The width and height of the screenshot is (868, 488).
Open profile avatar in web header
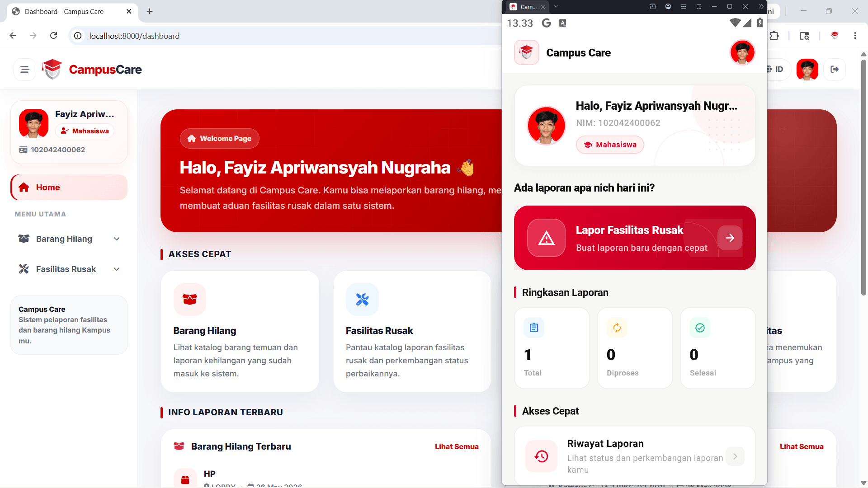807,69
